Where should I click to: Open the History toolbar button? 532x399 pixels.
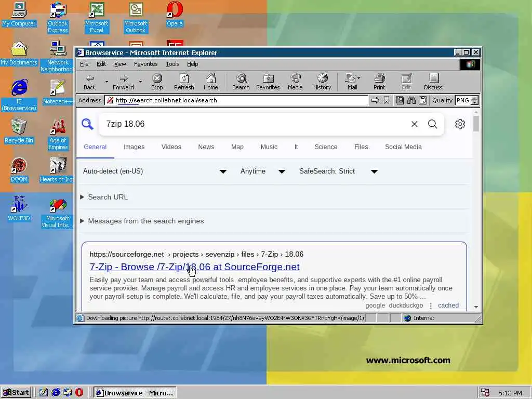click(322, 82)
